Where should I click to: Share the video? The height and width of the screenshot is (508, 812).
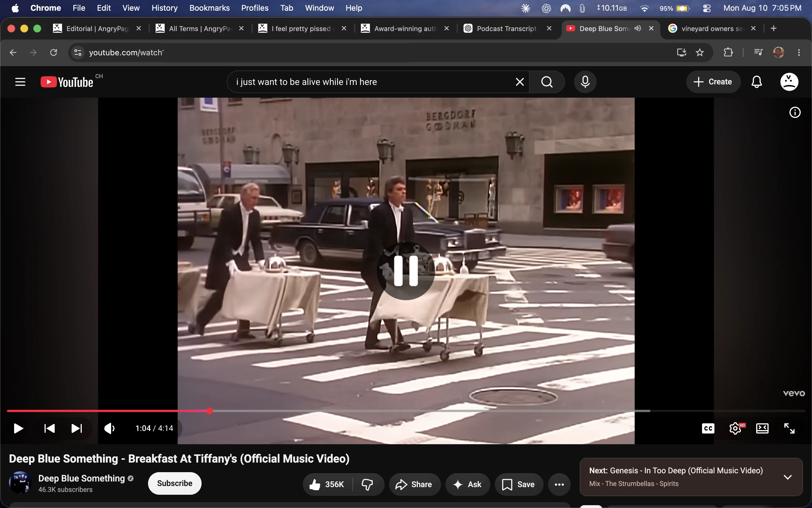click(414, 485)
